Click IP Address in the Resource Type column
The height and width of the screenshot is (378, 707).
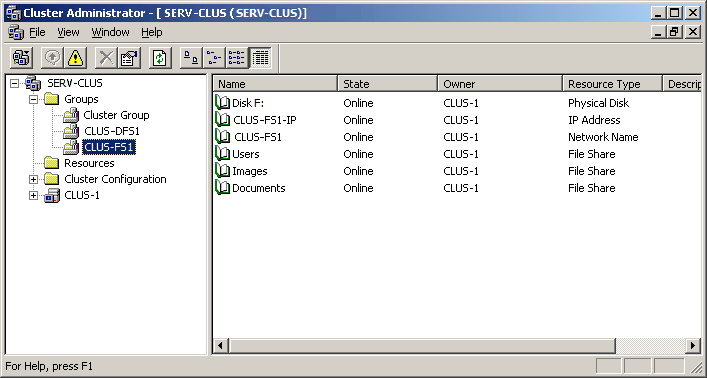click(x=594, y=120)
